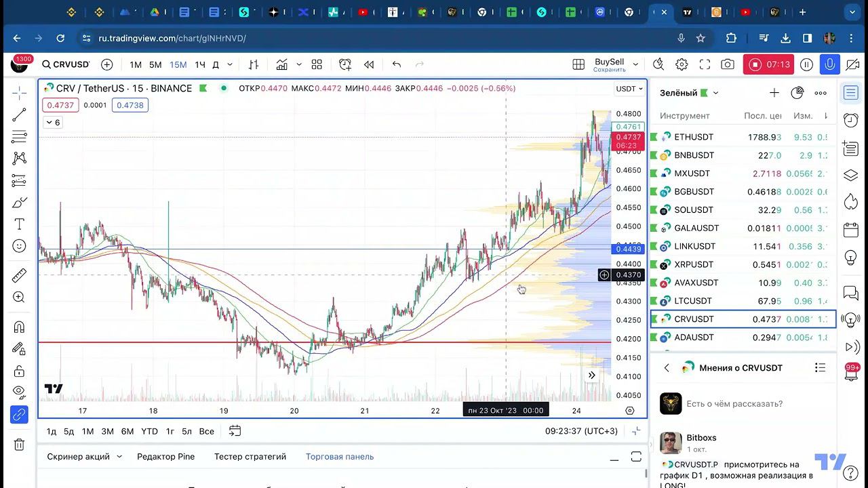Click the 0.4738 buy price button
Viewport: 868px width, 488px height.
tap(129, 105)
